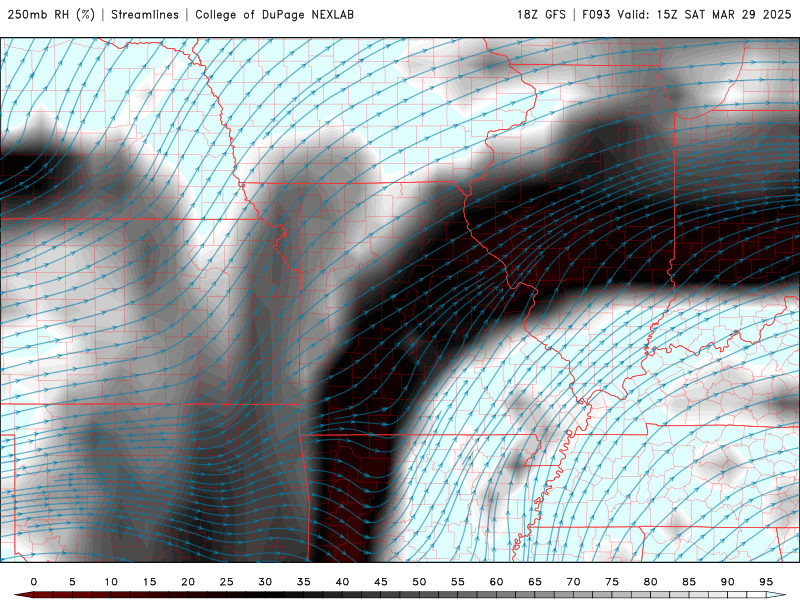Click the '20' value on the color scale
The height and width of the screenshot is (600, 800).
point(188,582)
